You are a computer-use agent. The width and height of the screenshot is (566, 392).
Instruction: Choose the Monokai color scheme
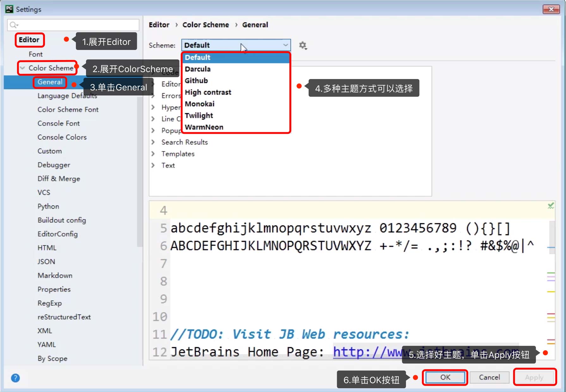tap(200, 104)
